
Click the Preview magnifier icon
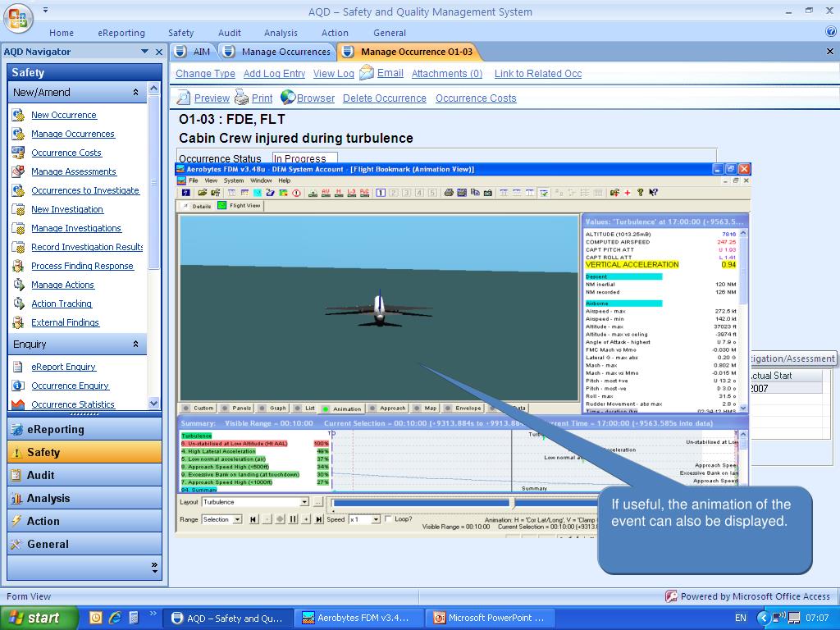point(183,98)
